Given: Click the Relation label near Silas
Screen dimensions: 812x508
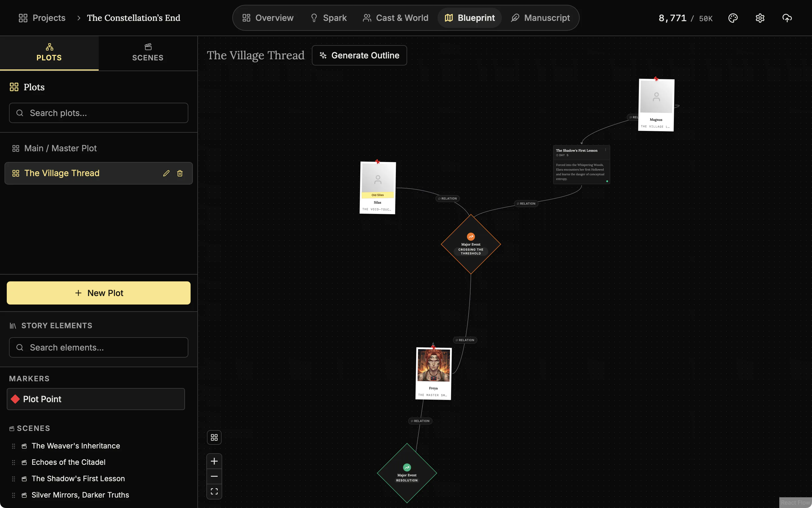Looking at the screenshot, I should [448, 199].
